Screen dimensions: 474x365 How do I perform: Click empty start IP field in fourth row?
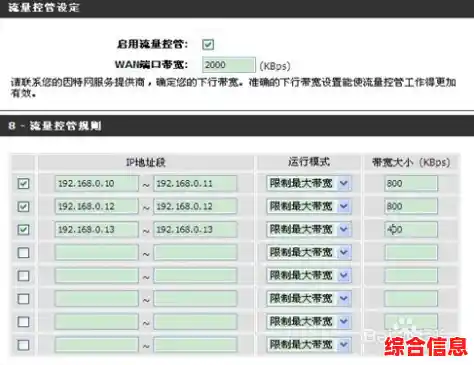97,252
